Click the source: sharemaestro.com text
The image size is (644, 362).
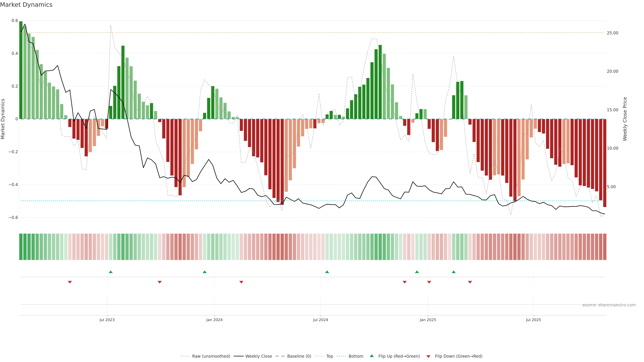(x=609, y=305)
